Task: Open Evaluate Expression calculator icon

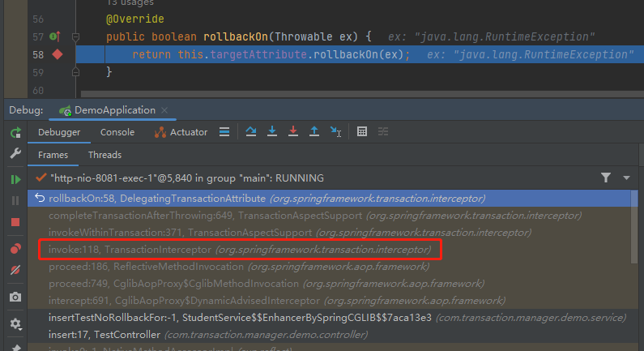Action: (x=362, y=131)
